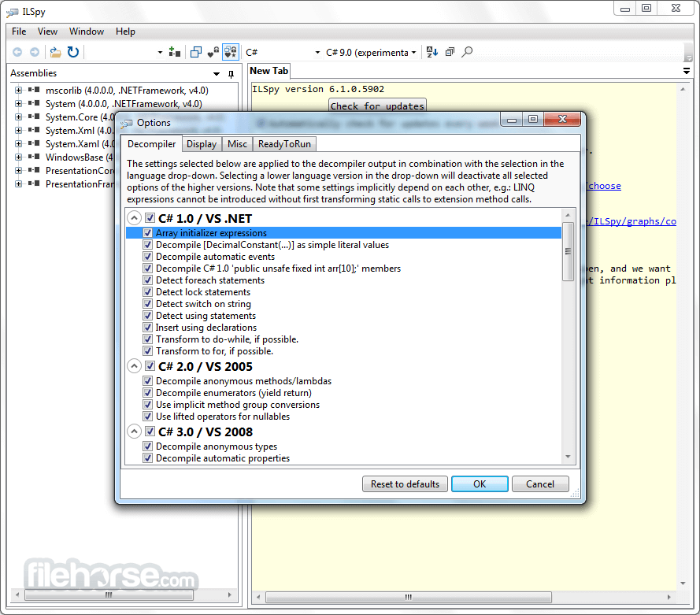The width and height of the screenshot is (700, 615).
Task: Open the Window menu
Action: [87, 31]
